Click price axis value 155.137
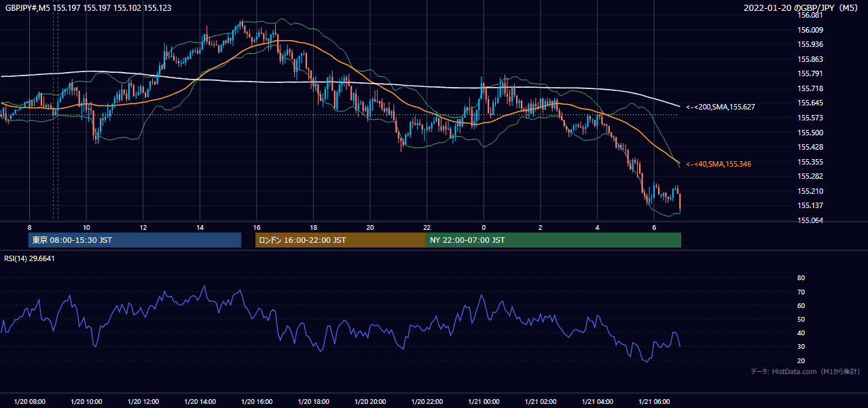The height and width of the screenshot is (408, 868). click(x=810, y=205)
